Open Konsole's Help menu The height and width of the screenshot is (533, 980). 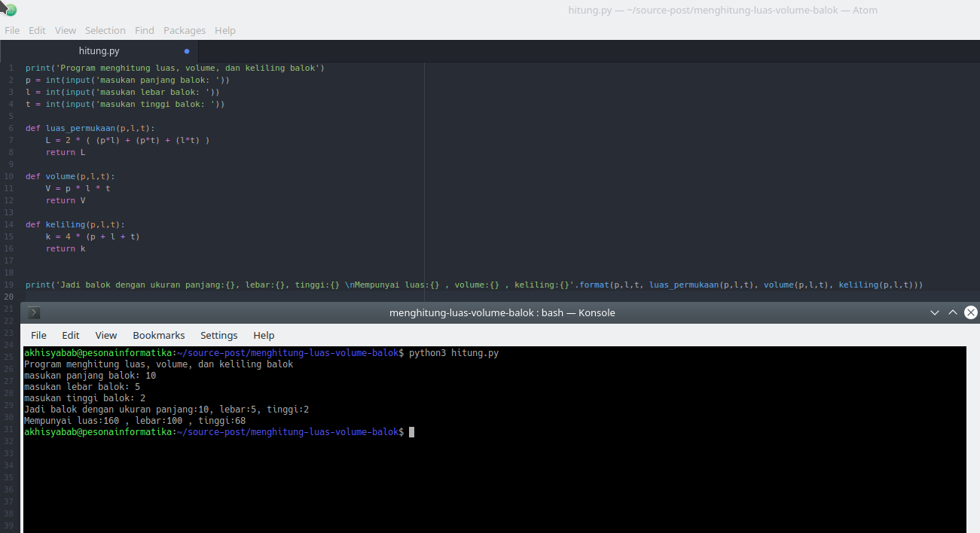coord(264,335)
